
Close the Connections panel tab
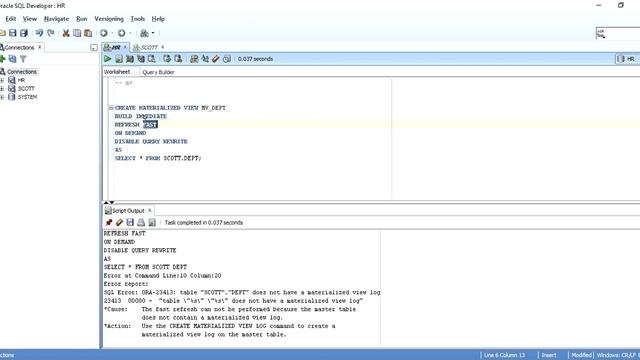[x=40, y=47]
